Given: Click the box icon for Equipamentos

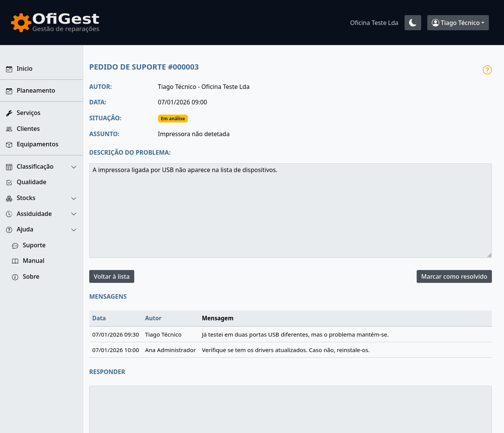Looking at the screenshot, I should point(9,145).
